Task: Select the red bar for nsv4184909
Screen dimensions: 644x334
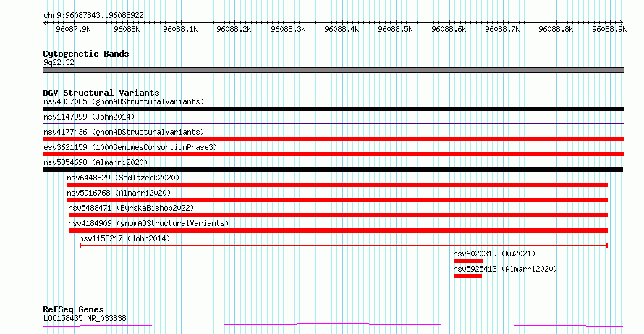Action: 338,230
